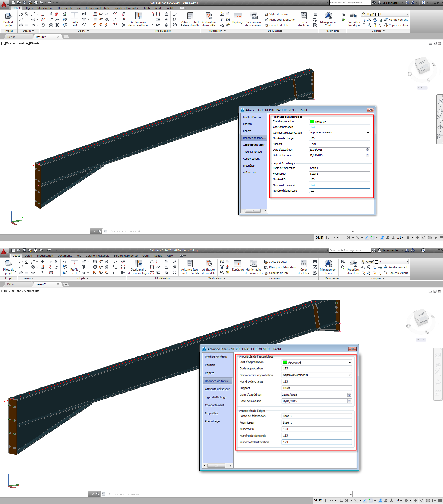This screenshot has height=504, width=443.
Task: Toggle OBJET model space in lower status bar
Action: pyautogui.click(x=318, y=501)
